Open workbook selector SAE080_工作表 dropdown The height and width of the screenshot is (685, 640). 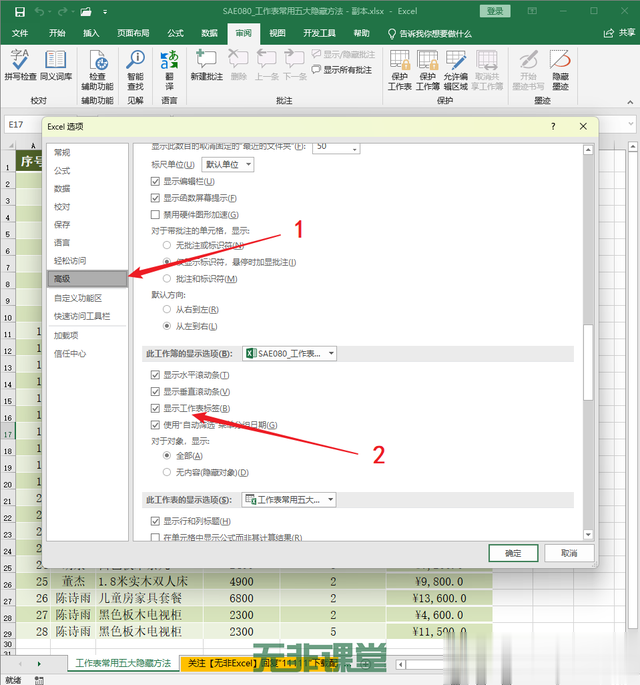[289, 353]
